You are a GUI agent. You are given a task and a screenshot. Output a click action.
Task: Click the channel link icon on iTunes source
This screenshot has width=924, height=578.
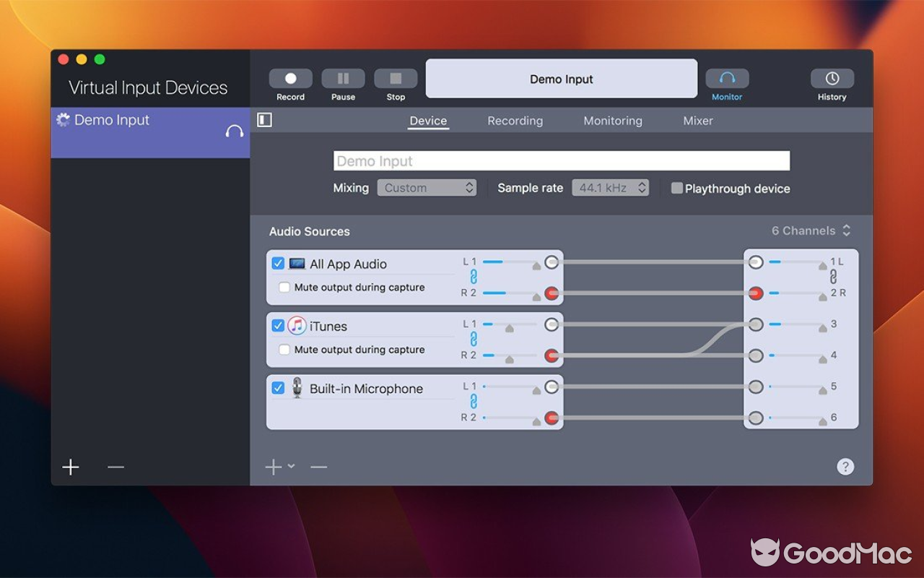pos(473,339)
